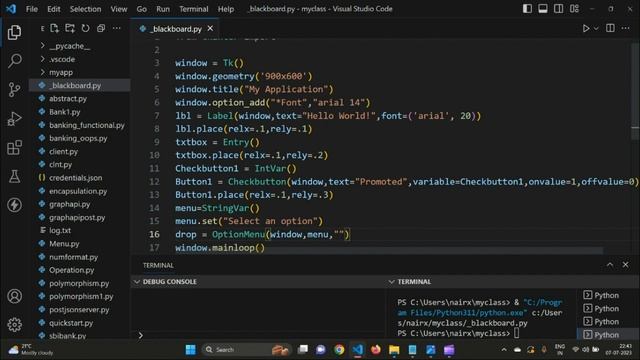Open the Explorer view in activity bar
This screenshot has height=360, width=640.
tap(14, 32)
